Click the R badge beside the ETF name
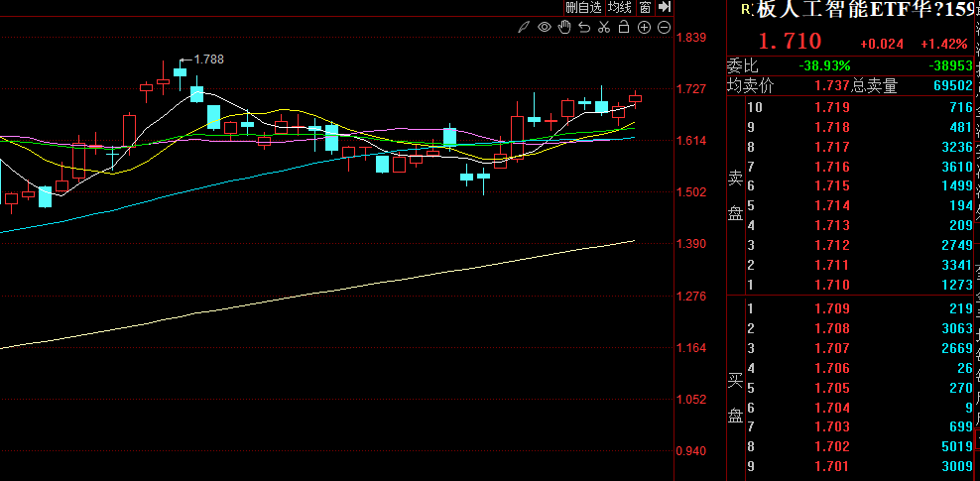Screen dimensions: 980x481 745,9
